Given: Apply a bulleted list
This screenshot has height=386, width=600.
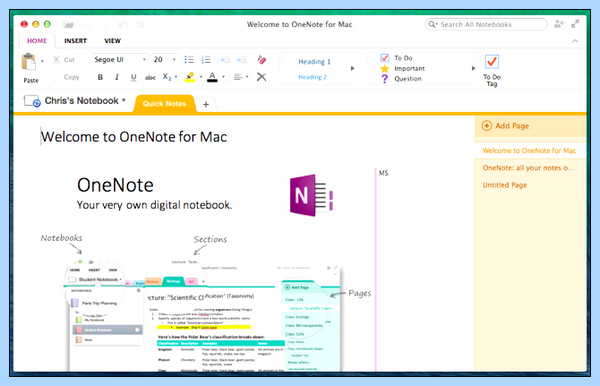Looking at the screenshot, I should click(x=189, y=60).
